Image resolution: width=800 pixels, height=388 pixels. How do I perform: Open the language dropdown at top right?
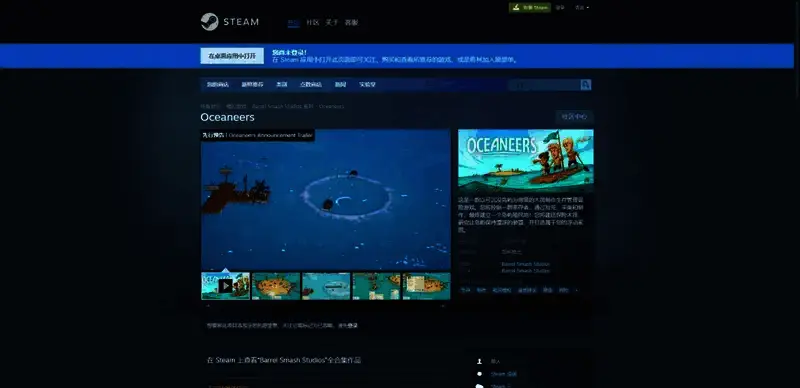[582, 8]
